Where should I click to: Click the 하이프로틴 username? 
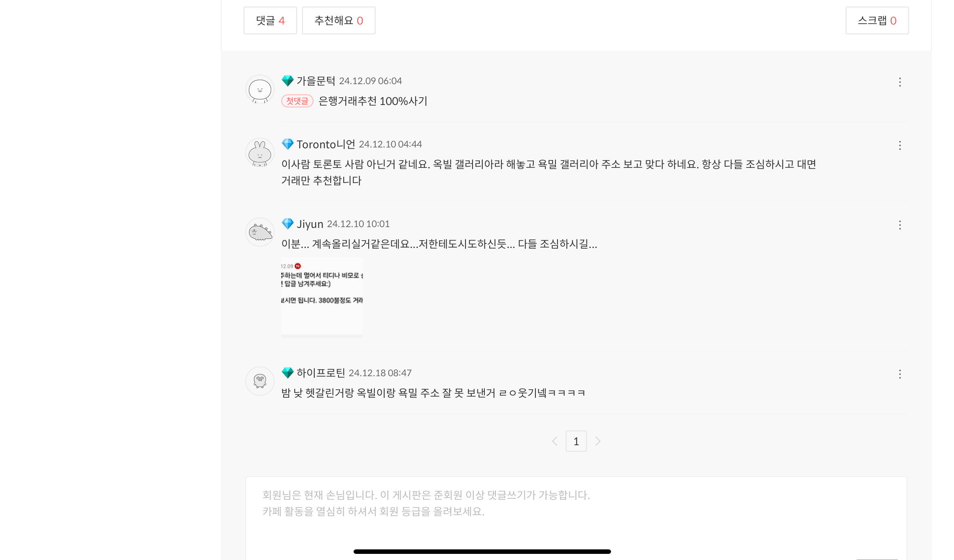320,373
